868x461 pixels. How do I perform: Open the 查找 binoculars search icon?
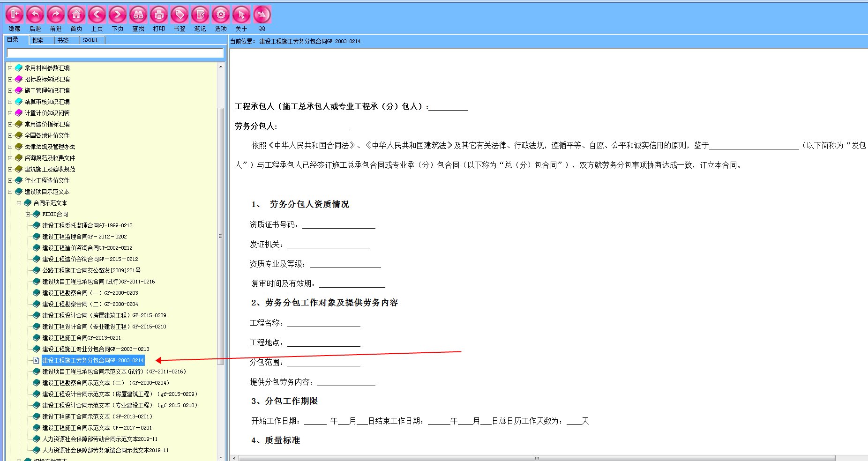click(138, 15)
